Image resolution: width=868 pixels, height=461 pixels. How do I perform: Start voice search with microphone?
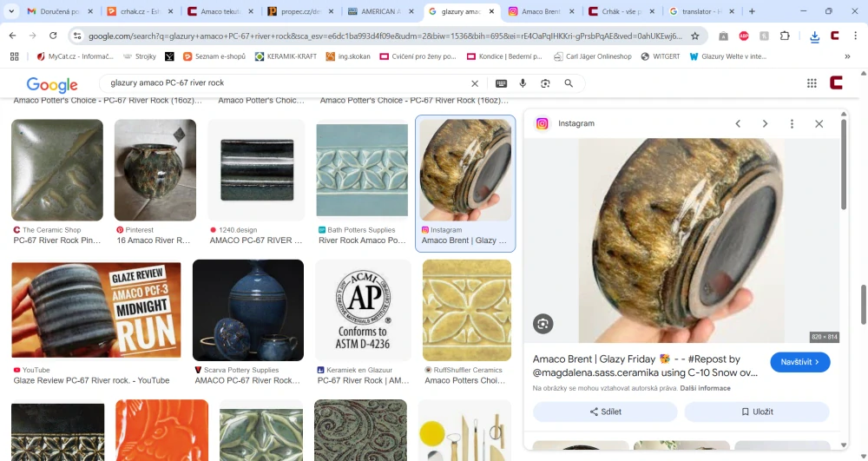pos(523,83)
